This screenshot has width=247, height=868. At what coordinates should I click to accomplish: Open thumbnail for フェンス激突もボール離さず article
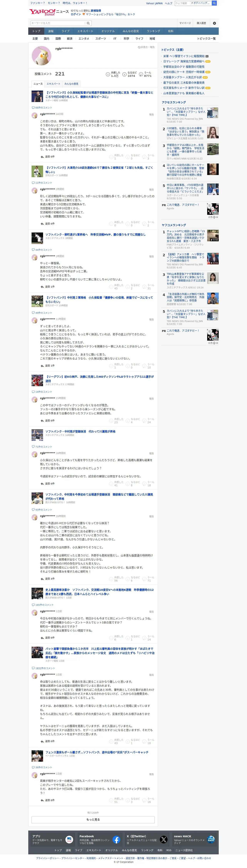click(x=37, y=756)
